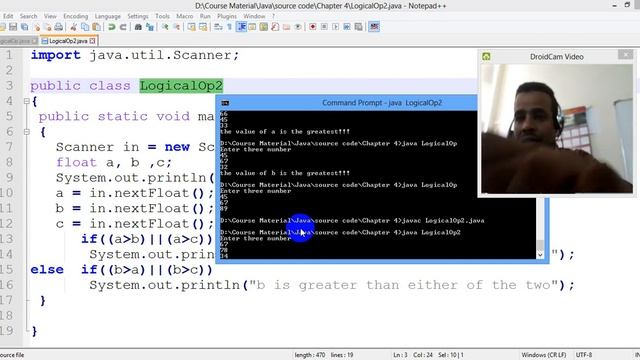
Task: Click the Start recording macro icon
Action: [312, 27]
